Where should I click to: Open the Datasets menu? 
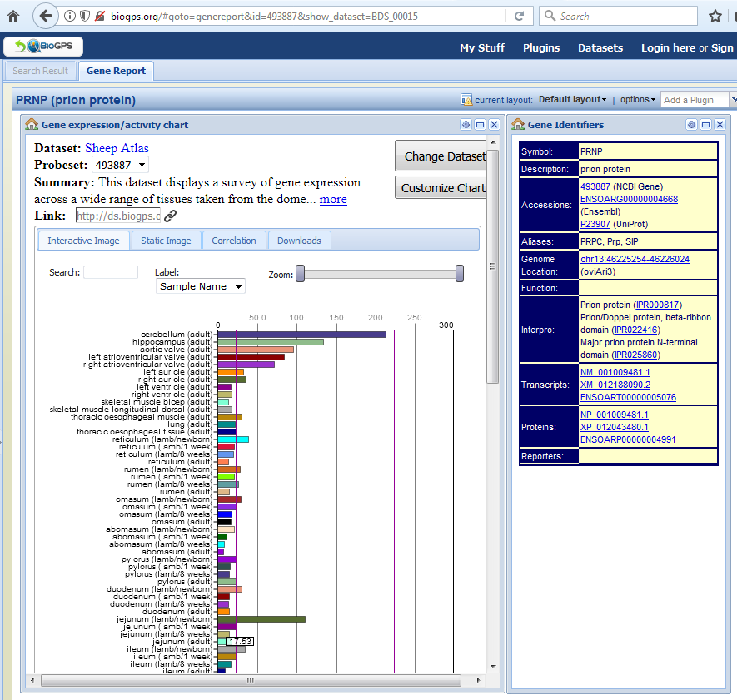[x=600, y=48]
